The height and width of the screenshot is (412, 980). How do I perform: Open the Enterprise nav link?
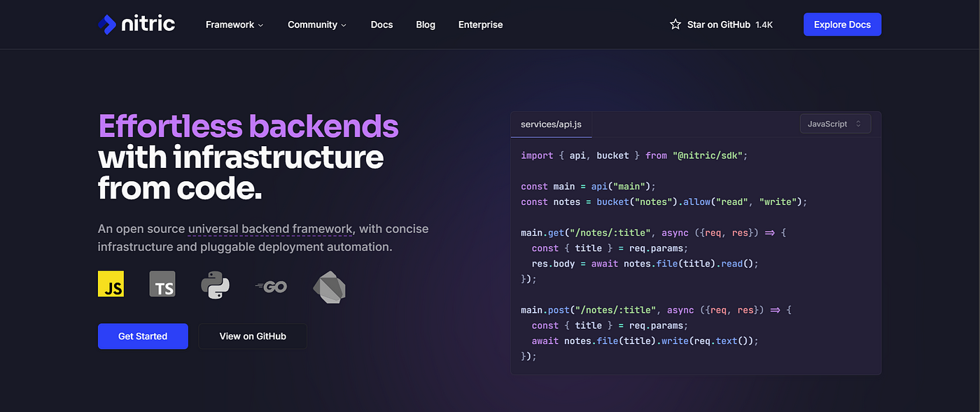point(480,24)
